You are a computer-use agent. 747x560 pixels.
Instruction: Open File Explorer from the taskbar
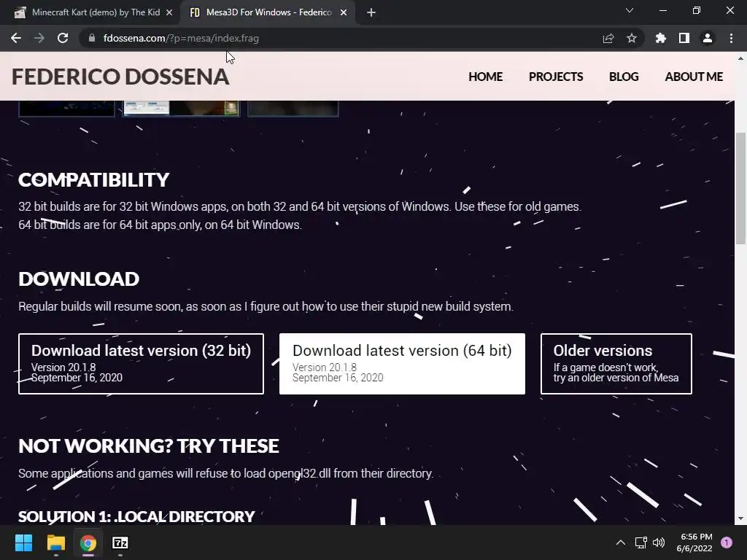[x=55, y=542]
